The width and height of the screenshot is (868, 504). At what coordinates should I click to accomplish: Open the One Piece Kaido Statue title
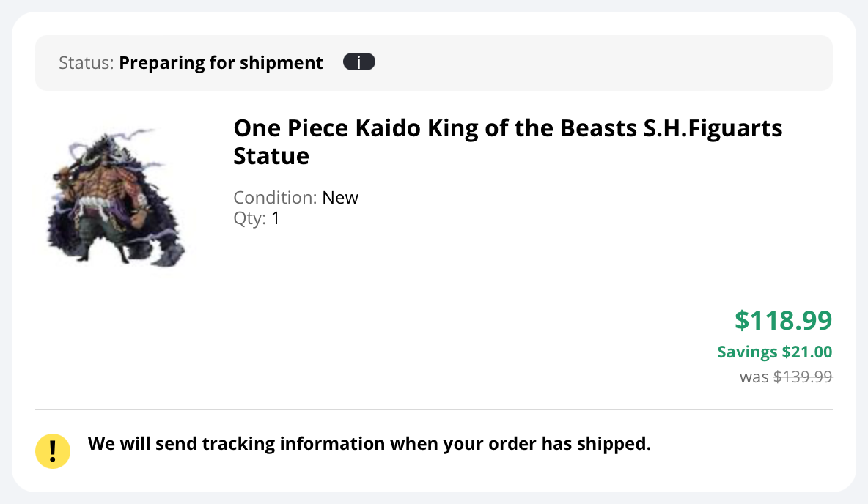(x=507, y=141)
